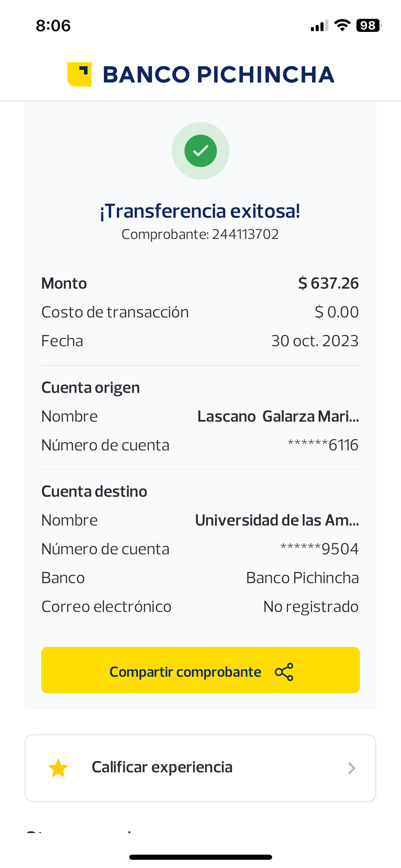Tap the green success checkmark icon
This screenshot has width=401, height=868.
pyautogui.click(x=200, y=151)
